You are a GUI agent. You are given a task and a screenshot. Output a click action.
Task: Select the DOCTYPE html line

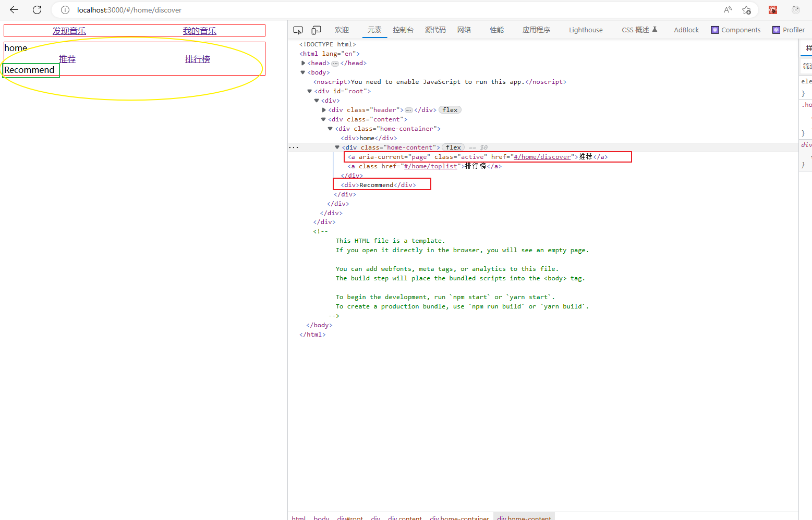pyautogui.click(x=328, y=44)
